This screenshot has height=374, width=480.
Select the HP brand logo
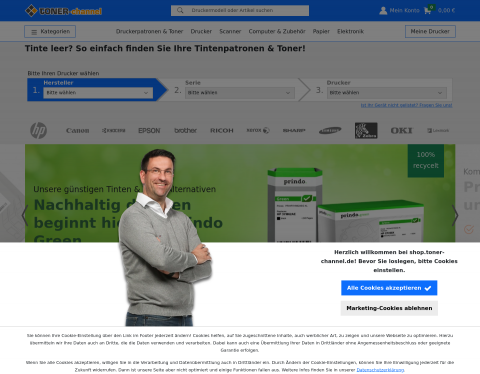pyautogui.click(x=39, y=130)
